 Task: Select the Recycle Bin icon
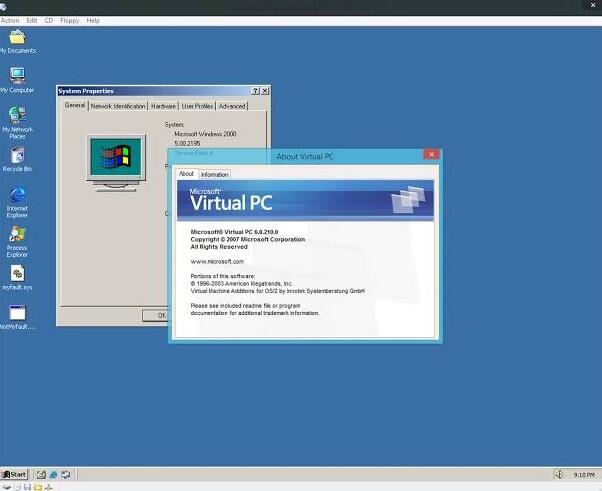(x=17, y=159)
